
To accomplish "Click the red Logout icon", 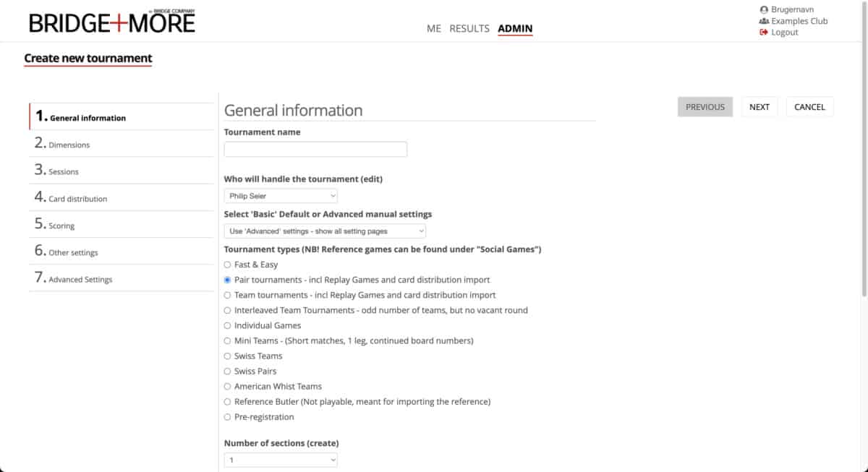I will pyautogui.click(x=764, y=33).
